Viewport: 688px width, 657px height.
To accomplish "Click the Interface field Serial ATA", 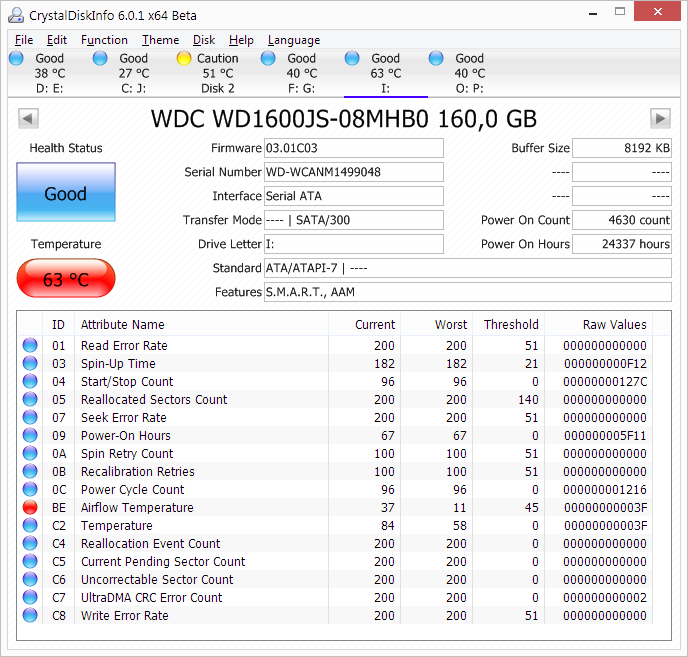I will 354,196.
